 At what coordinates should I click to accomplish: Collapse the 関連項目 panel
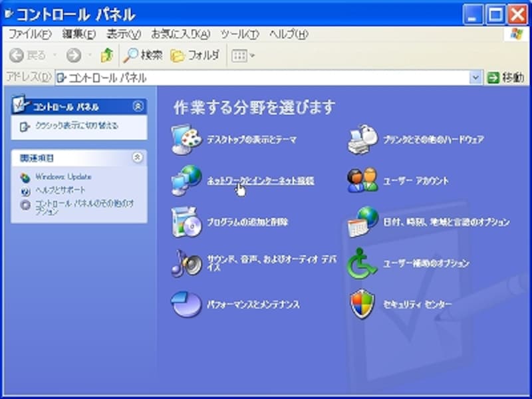point(138,158)
